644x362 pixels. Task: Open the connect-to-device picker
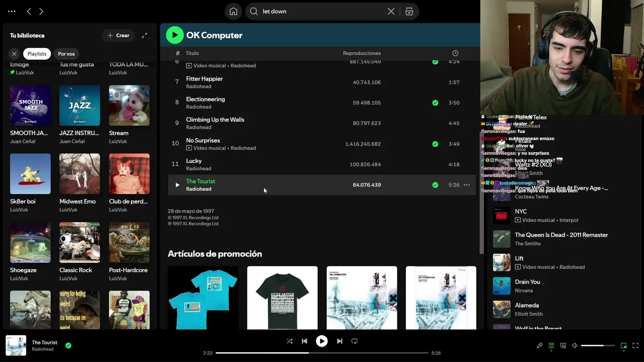[563, 345]
